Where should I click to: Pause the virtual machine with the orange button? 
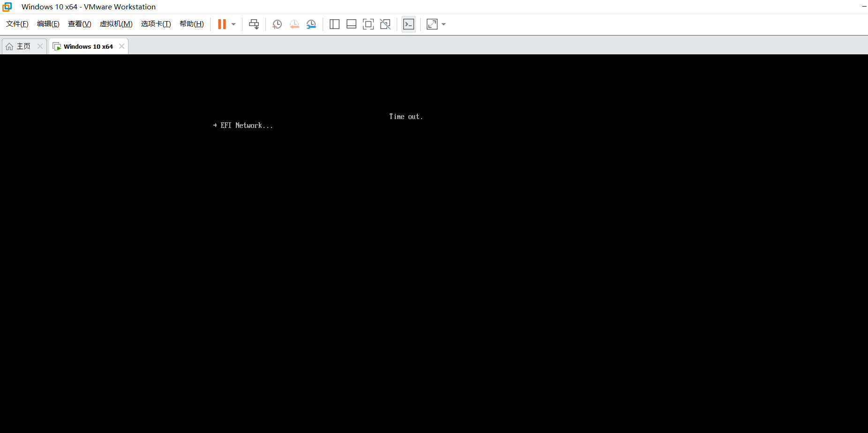222,24
